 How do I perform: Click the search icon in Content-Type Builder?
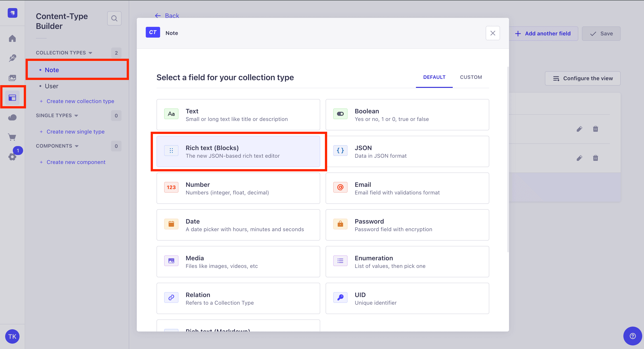coord(114,18)
